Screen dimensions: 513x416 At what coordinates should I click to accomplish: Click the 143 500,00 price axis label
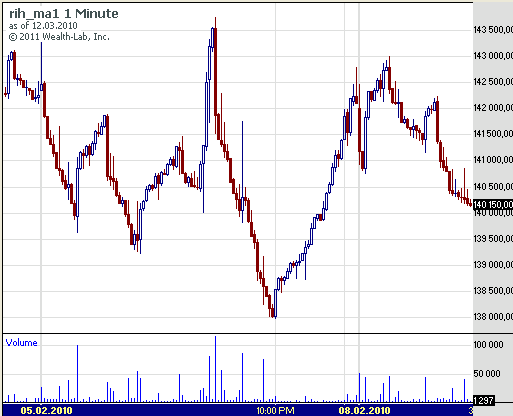[493, 30]
